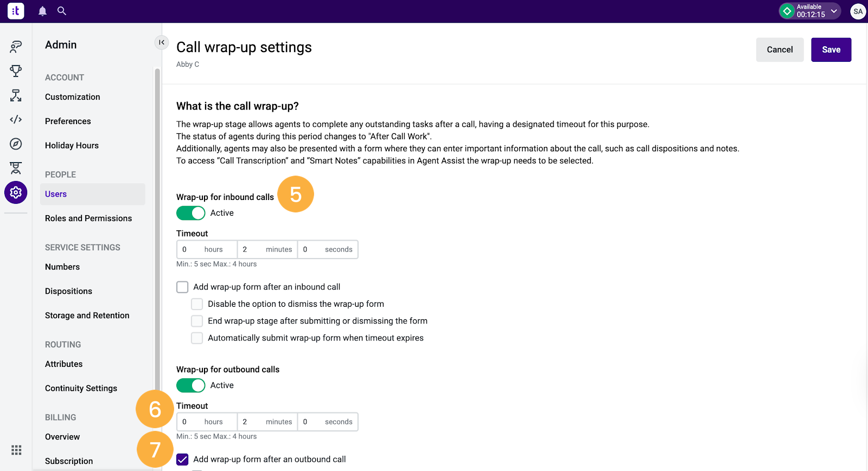Click the search magnifier icon

(x=62, y=11)
